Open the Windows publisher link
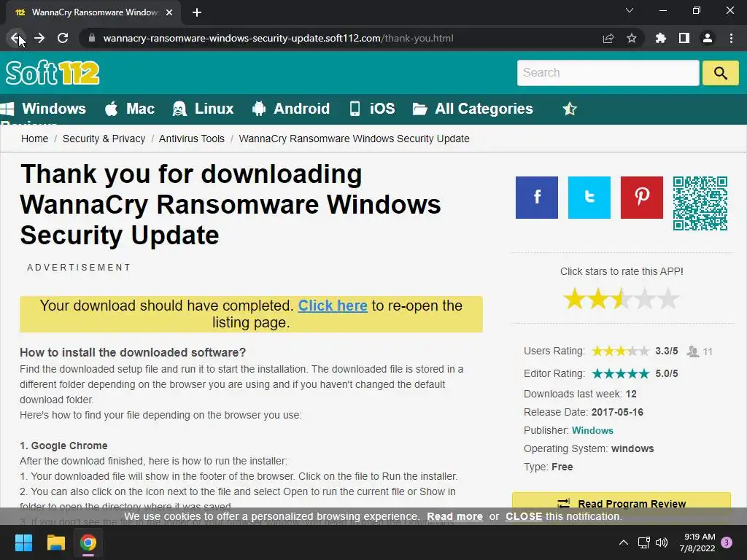The height and width of the screenshot is (560, 747). [592, 430]
